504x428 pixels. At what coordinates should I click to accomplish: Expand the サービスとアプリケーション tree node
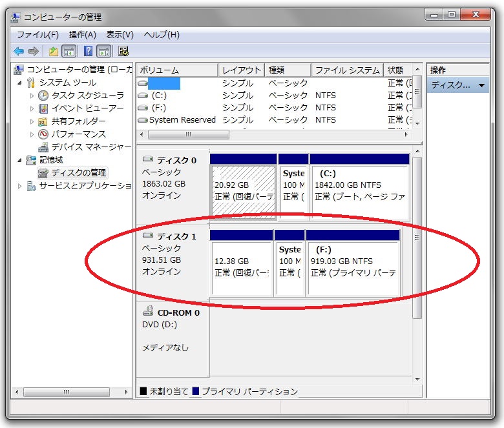click(19, 186)
